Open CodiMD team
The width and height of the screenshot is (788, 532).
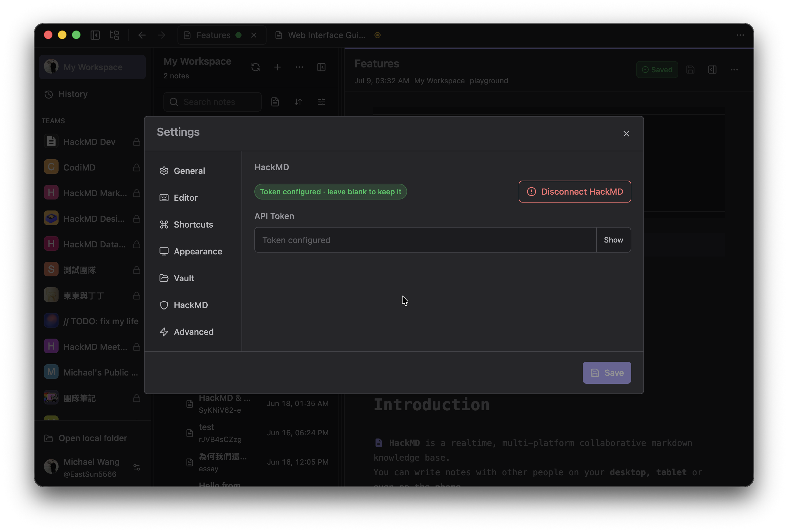(79, 167)
